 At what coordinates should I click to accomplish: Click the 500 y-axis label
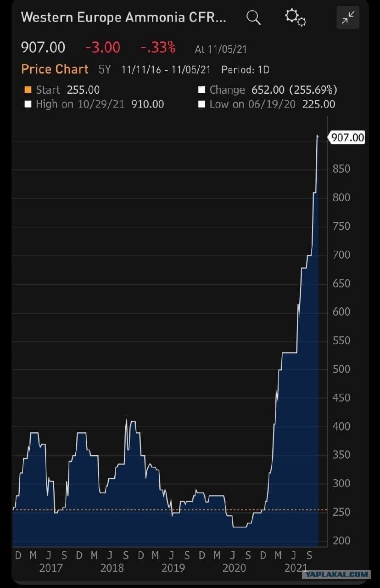(x=341, y=369)
